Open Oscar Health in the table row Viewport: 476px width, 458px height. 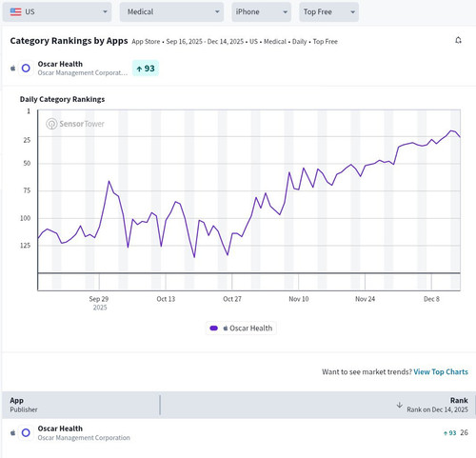pyautogui.click(x=60, y=428)
